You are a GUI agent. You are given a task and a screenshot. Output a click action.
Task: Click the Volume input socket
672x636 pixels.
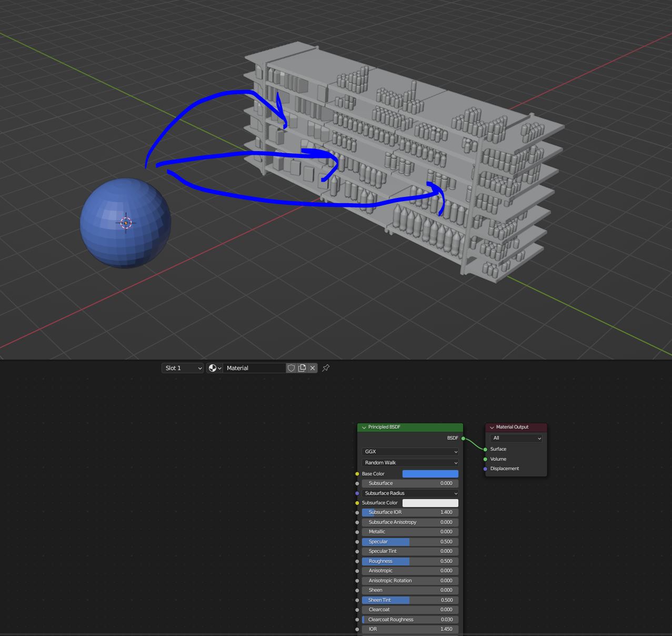(x=485, y=459)
